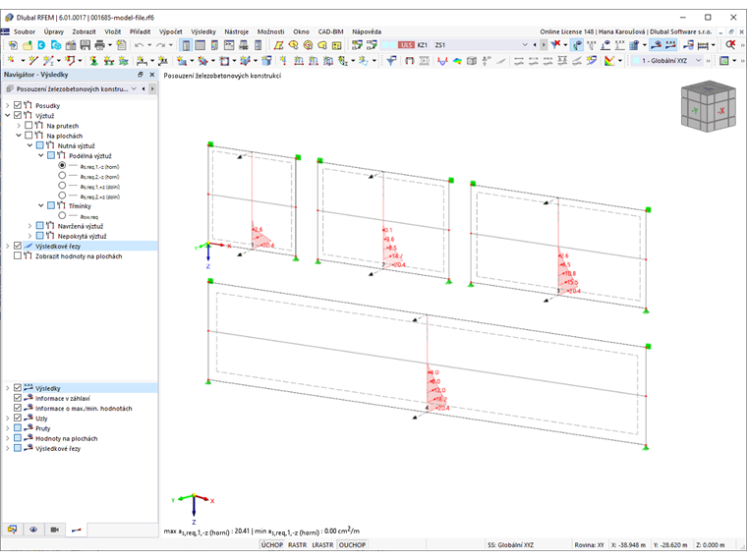
Task: Open the Zobrazit menu
Action: click(84, 31)
